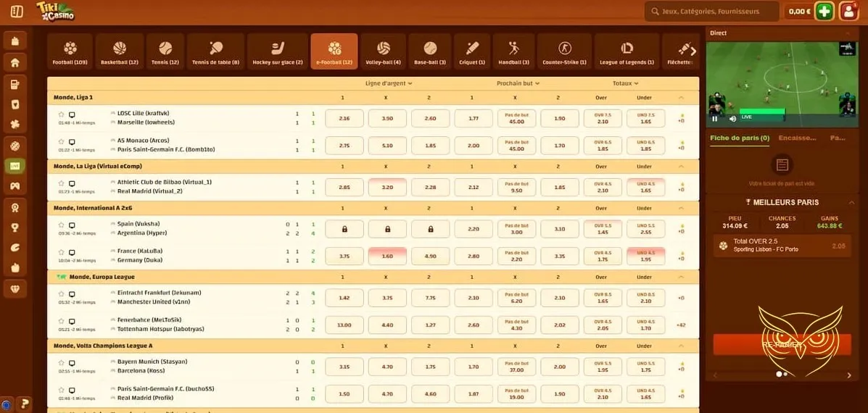Open the user profile icon

[848, 11]
